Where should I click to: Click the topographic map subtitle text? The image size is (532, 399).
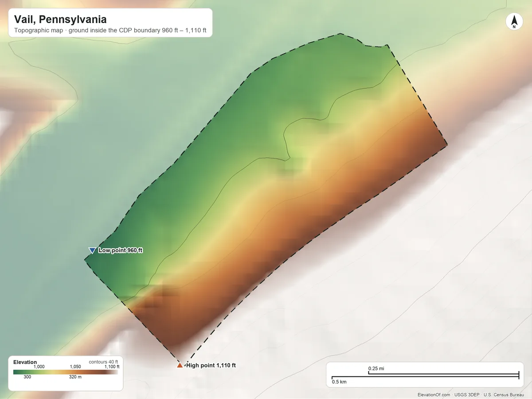click(110, 31)
